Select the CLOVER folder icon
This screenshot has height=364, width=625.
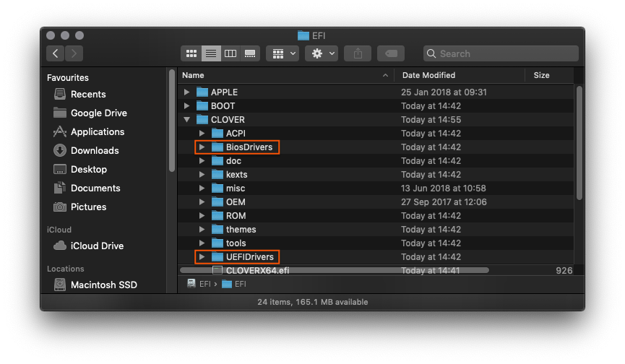202,119
